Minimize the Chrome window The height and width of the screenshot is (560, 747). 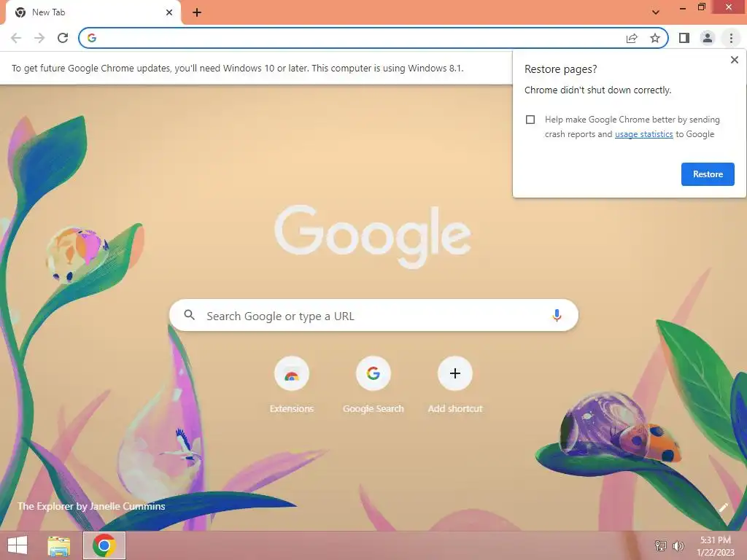click(x=683, y=8)
